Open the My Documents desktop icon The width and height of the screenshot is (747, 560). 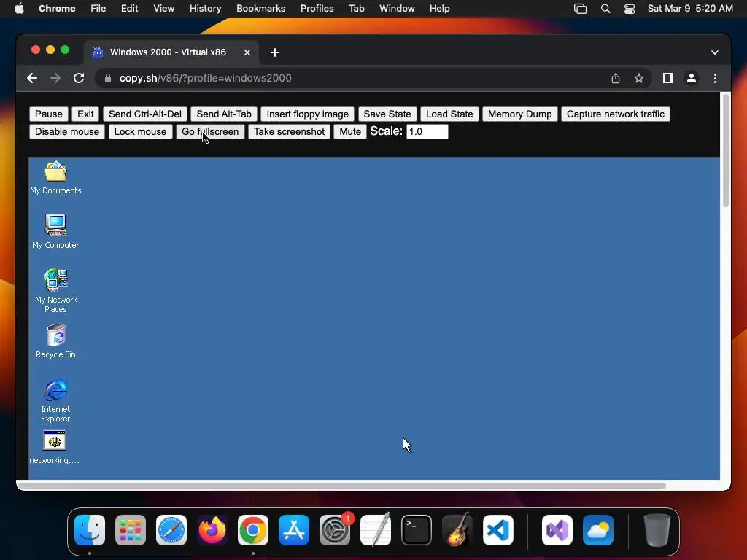[55, 178]
